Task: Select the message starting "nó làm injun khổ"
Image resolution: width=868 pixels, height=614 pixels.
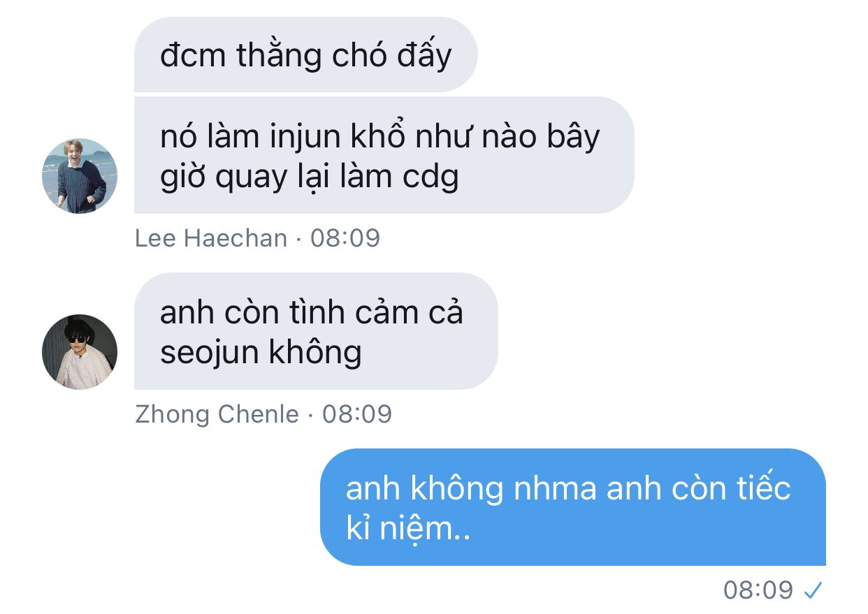Action: [x=384, y=155]
